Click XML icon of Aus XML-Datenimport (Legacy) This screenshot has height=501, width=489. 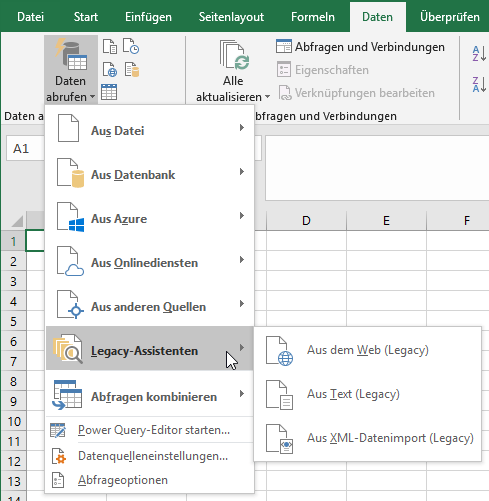click(x=279, y=439)
